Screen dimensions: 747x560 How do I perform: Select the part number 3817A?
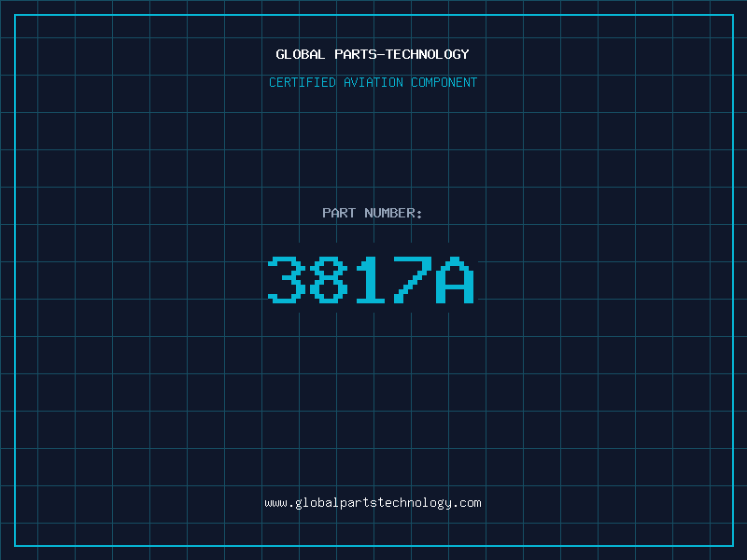[x=371, y=279]
